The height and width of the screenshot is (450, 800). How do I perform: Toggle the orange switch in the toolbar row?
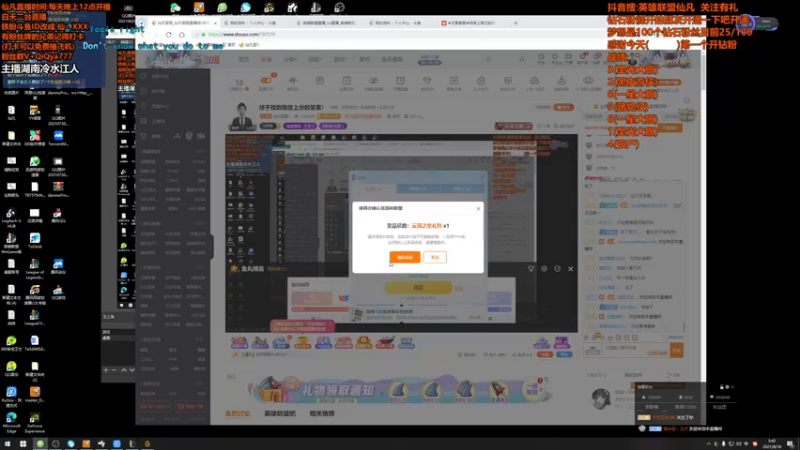pyautogui.click(x=266, y=81)
